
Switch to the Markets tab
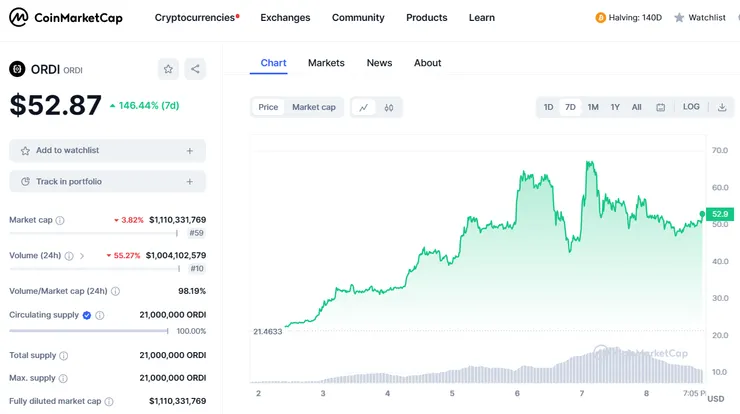coord(326,63)
